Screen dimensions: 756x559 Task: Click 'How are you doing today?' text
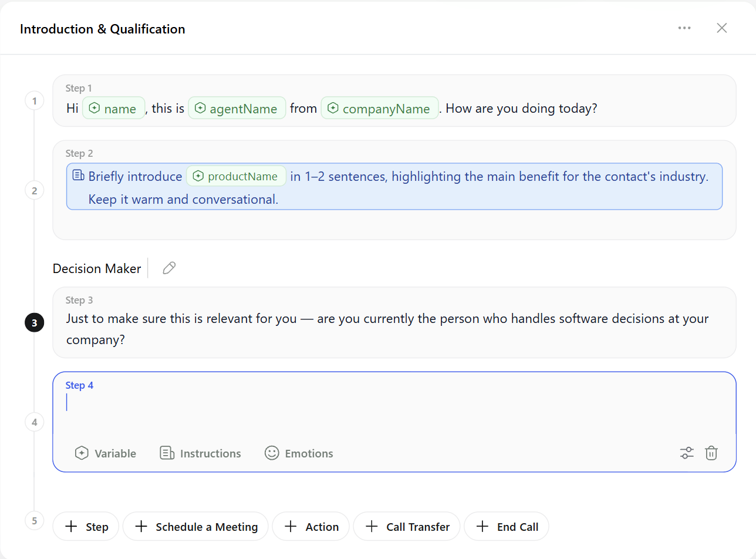pyautogui.click(x=522, y=109)
